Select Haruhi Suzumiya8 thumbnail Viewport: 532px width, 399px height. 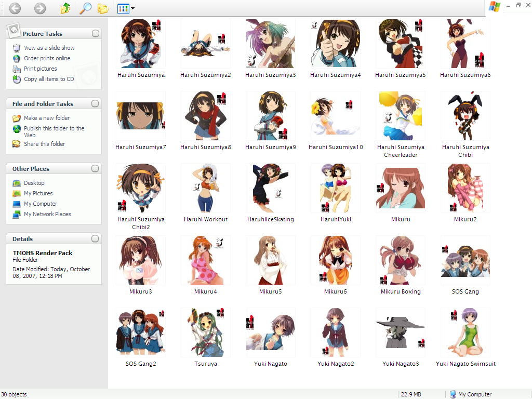click(x=206, y=116)
